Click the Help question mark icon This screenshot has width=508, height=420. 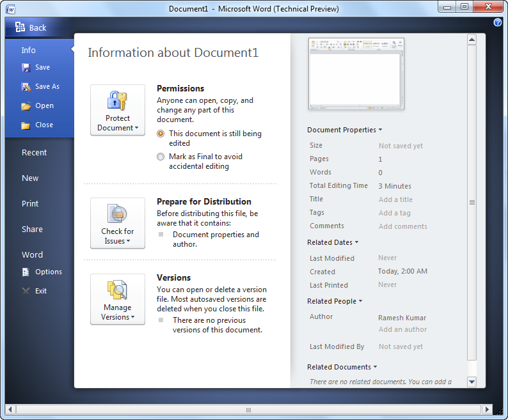(x=498, y=22)
